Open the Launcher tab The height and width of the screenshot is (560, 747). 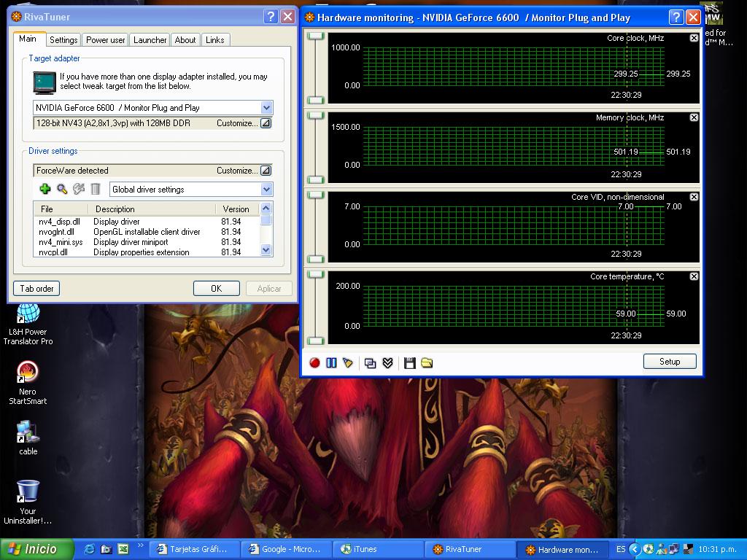coord(150,40)
